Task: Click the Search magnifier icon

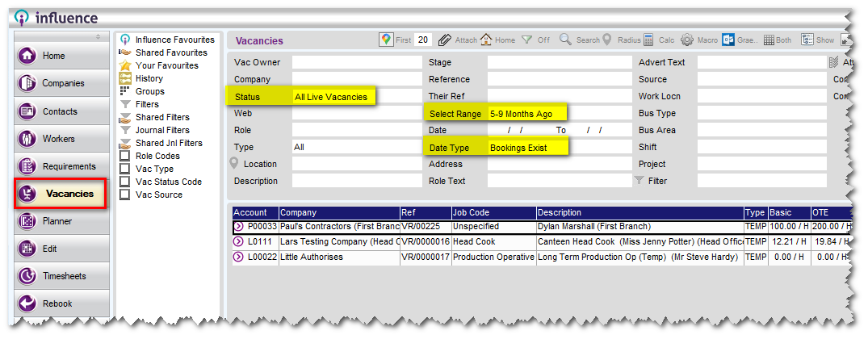Action: point(565,40)
